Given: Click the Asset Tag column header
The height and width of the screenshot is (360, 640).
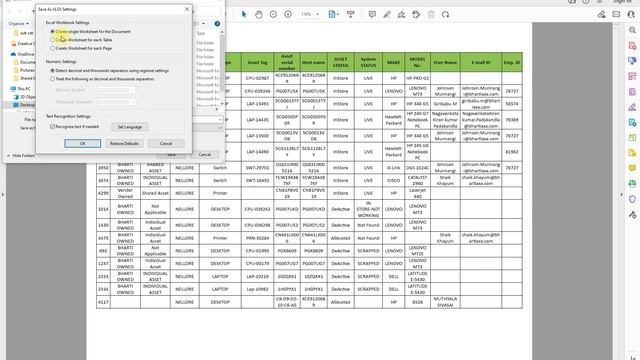Looking at the screenshot, I should (258, 62).
